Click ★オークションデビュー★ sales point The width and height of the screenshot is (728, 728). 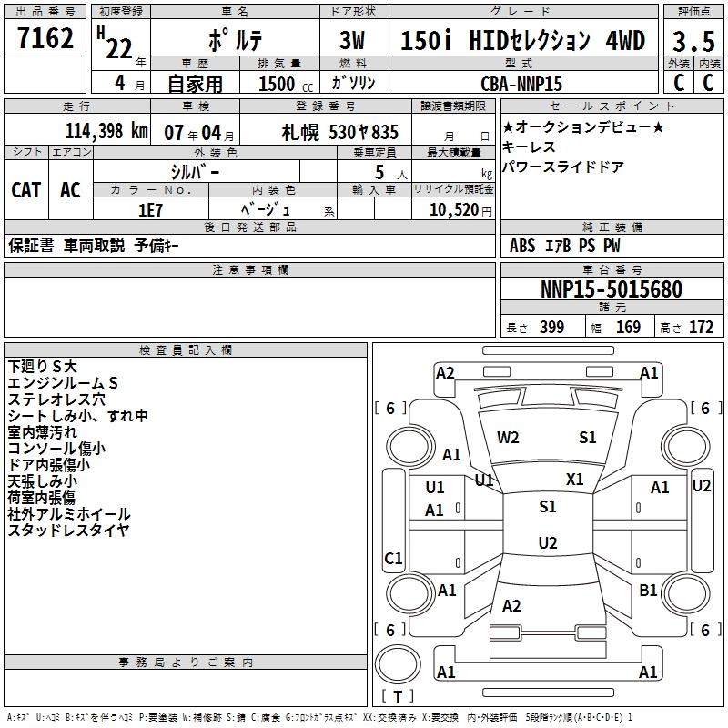click(583, 126)
